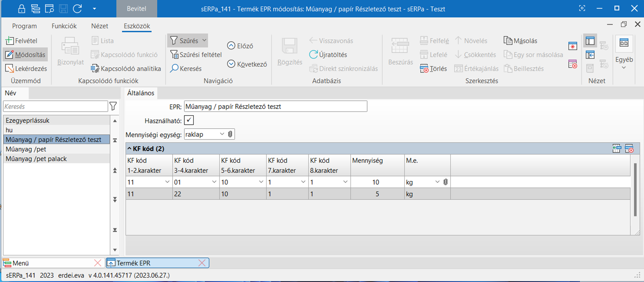Screen dimensions: 644x282
Task: Click the Másolás copy icon
Action: click(x=508, y=41)
